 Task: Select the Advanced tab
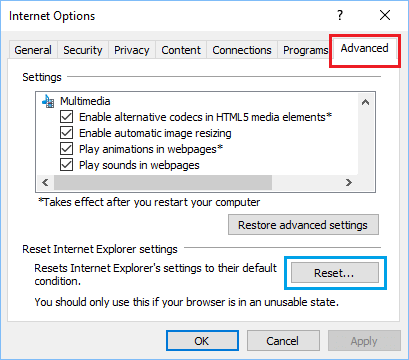click(x=364, y=48)
